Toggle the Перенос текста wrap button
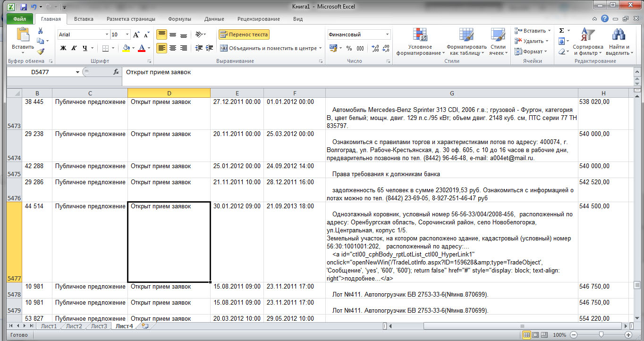This screenshot has height=341, width=644. [x=244, y=34]
